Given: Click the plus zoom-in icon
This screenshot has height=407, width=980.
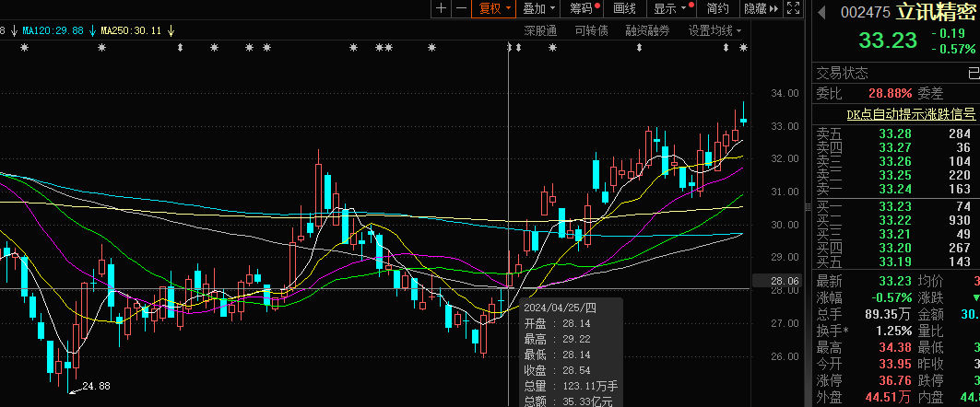Looking at the screenshot, I should pos(442,8).
